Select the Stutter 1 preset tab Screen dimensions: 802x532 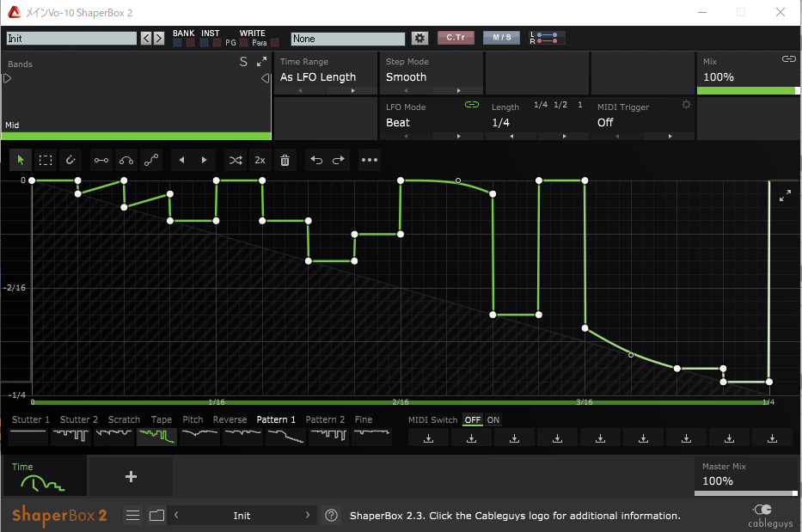tap(31, 419)
